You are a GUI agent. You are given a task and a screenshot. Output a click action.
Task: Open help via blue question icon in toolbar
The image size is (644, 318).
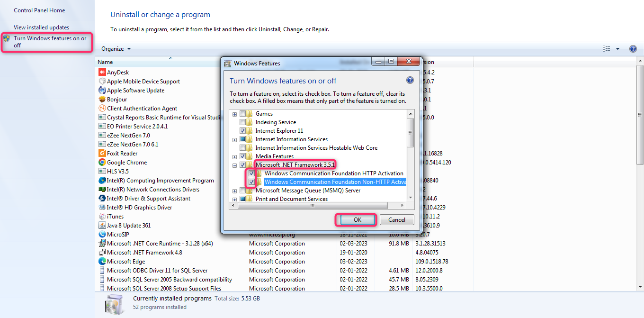(x=633, y=49)
